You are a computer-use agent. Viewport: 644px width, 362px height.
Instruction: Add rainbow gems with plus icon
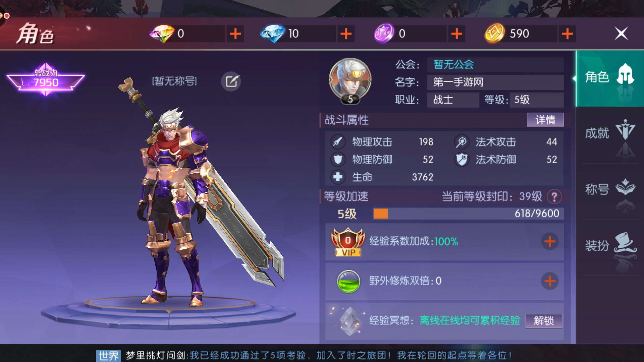235,34
